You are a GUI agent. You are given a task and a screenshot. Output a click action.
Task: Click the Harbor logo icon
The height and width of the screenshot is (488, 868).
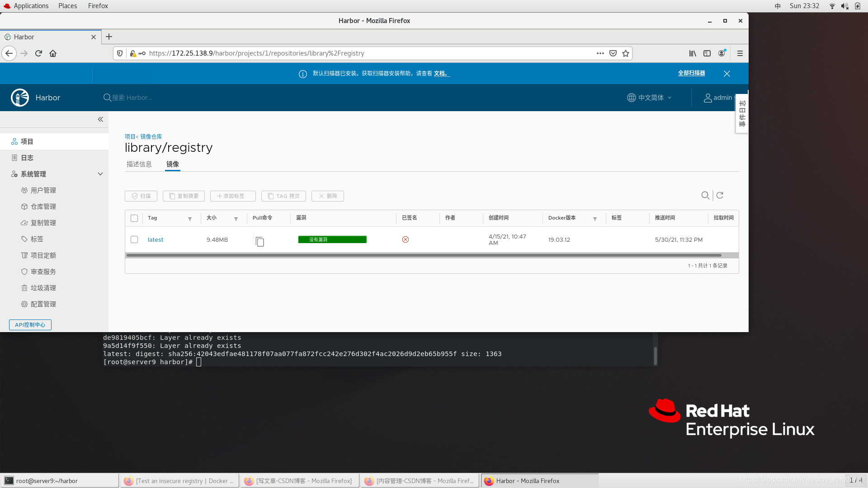coord(20,98)
